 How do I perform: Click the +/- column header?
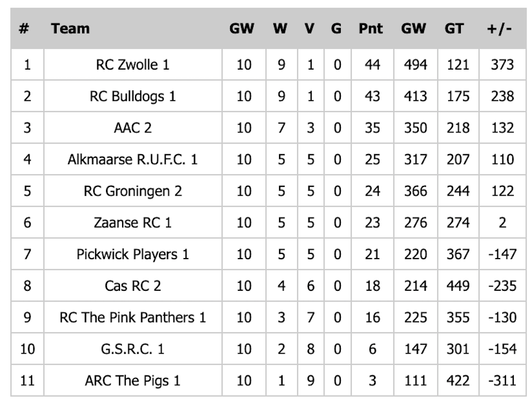point(499,29)
